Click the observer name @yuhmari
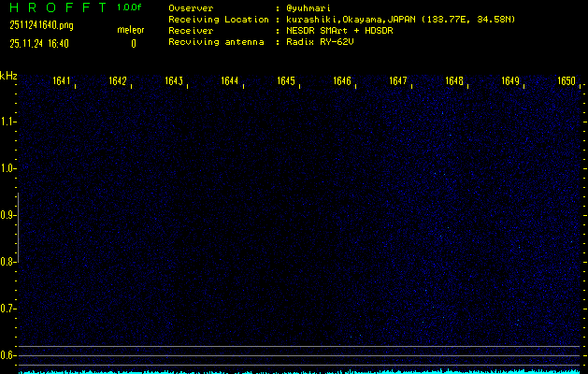 pyautogui.click(x=308, y=8)
